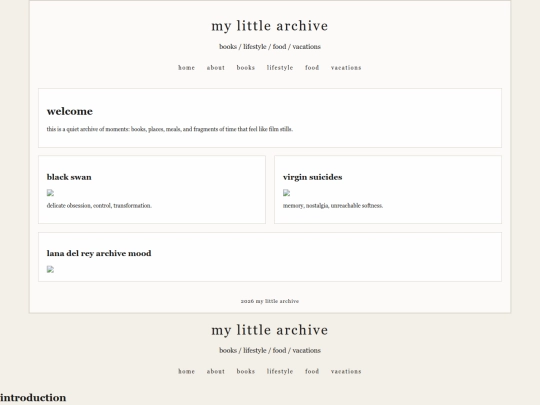Click the 'welcome' heading
540x405 pixels.
coord(70,111)
